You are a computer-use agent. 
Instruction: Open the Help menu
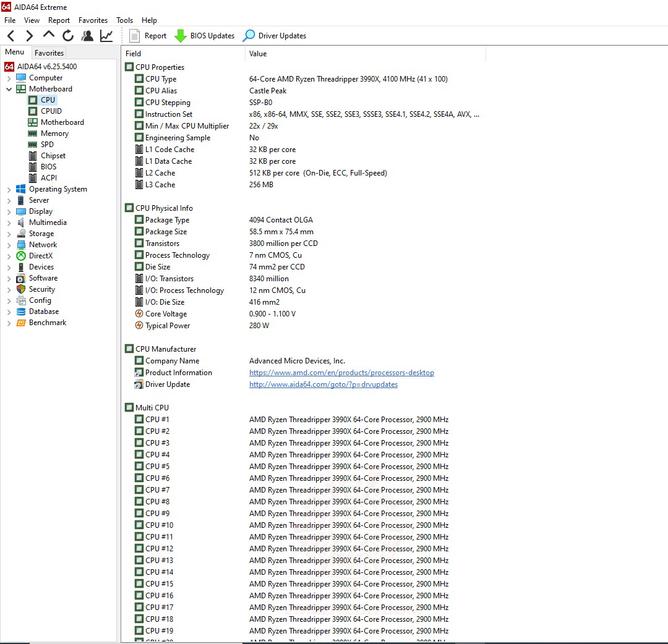[x=149, y=20]
